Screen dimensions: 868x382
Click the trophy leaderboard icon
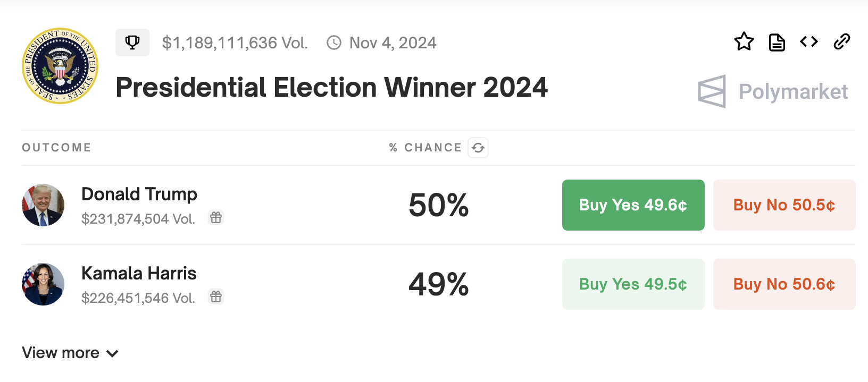(132, 42)
